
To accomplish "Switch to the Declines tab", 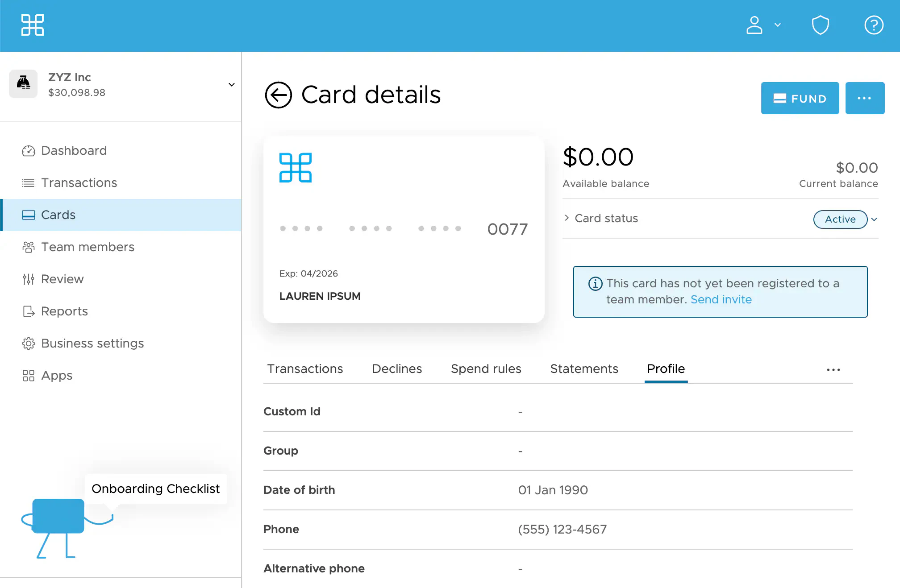I will tap(396, 369).
